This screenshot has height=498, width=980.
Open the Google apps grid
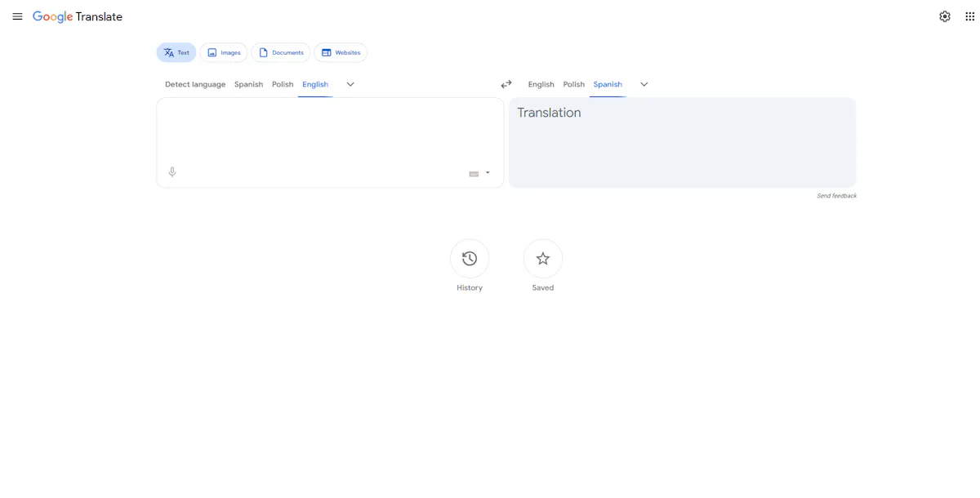pos(969,16)
